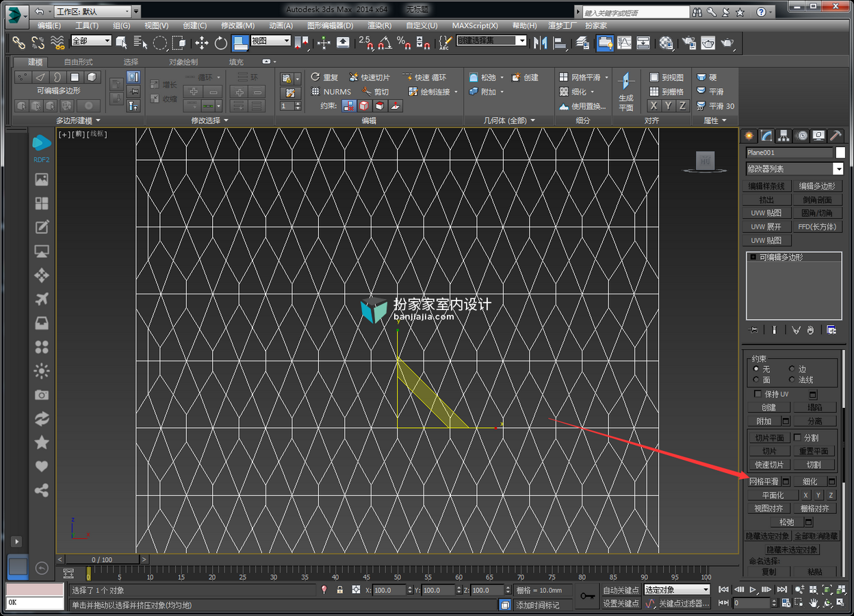The image size is (854, 616).
Task: Click the key icon set keys button
Action: coord(587,596)
